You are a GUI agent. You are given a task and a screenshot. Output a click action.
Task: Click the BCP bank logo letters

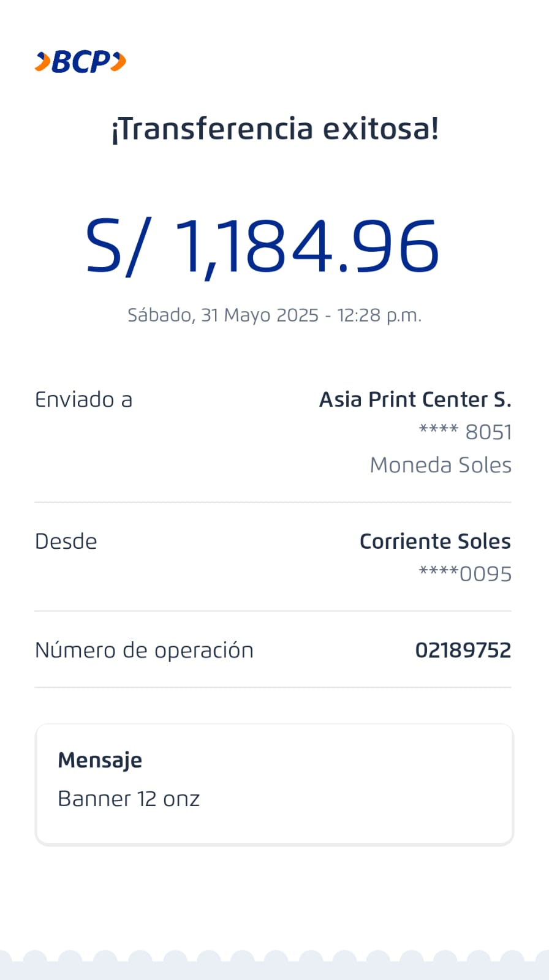(81, 62)
